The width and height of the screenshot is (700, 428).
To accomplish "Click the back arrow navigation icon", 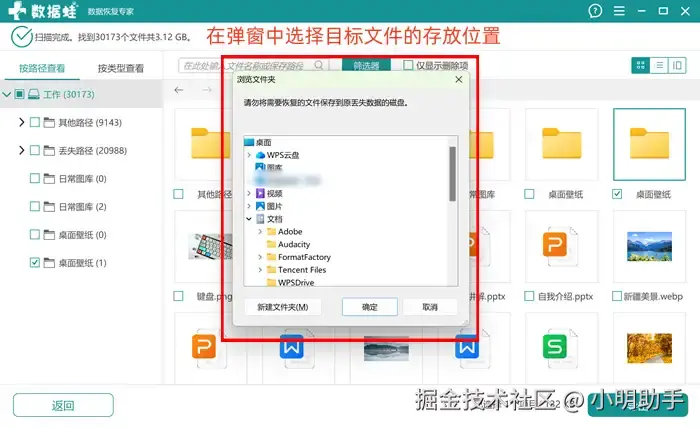I will tap(179, 90).
